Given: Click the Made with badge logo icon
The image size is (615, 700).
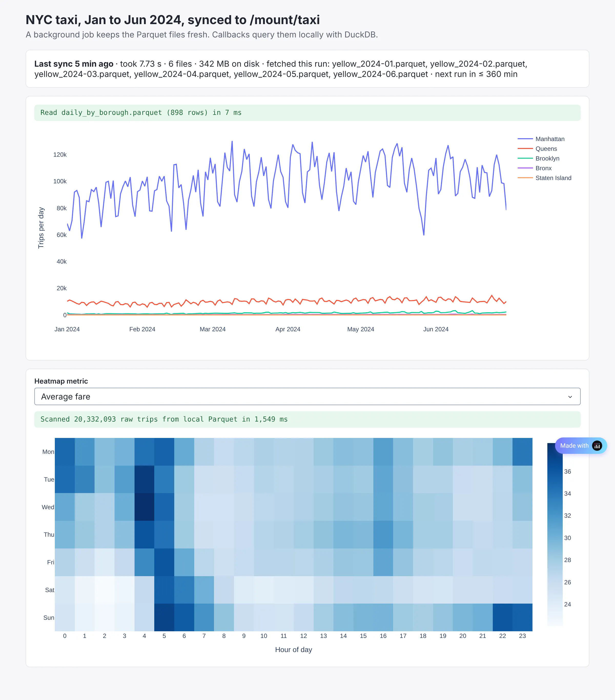Looking at the screenshot, I should (x=597, y=446).
